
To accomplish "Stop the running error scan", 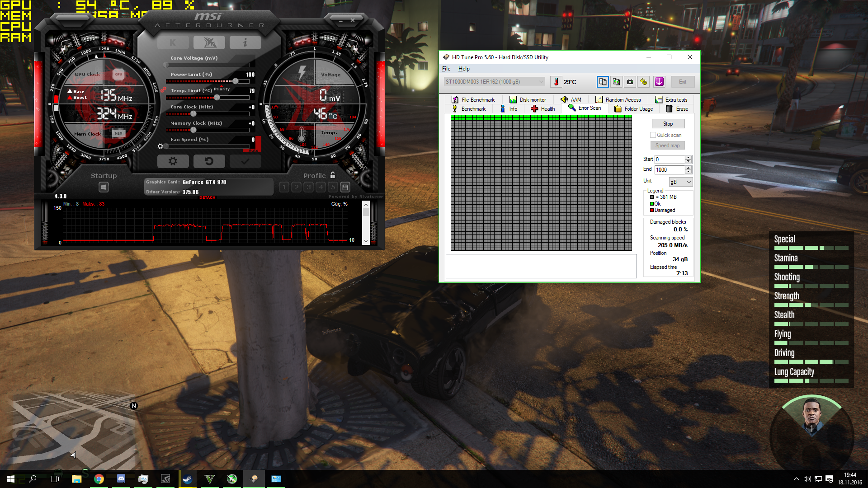I will tap(668, 124).
